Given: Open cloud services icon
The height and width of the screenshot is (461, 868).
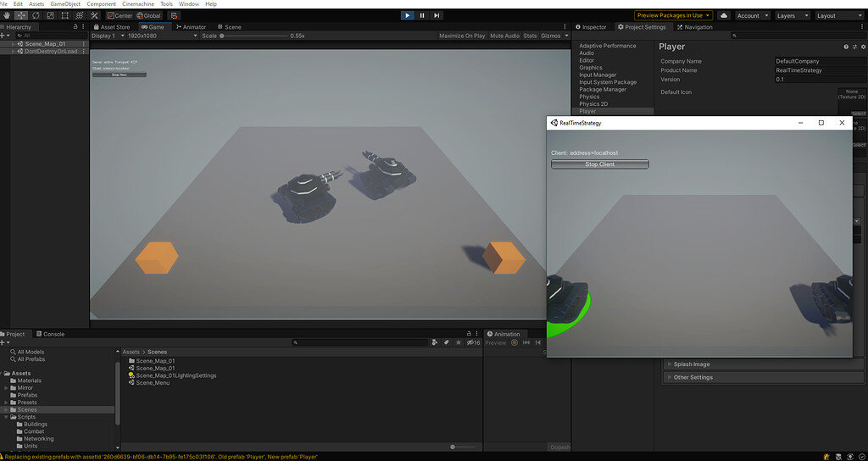Looking at the screenshot, I should click(724, 15).
